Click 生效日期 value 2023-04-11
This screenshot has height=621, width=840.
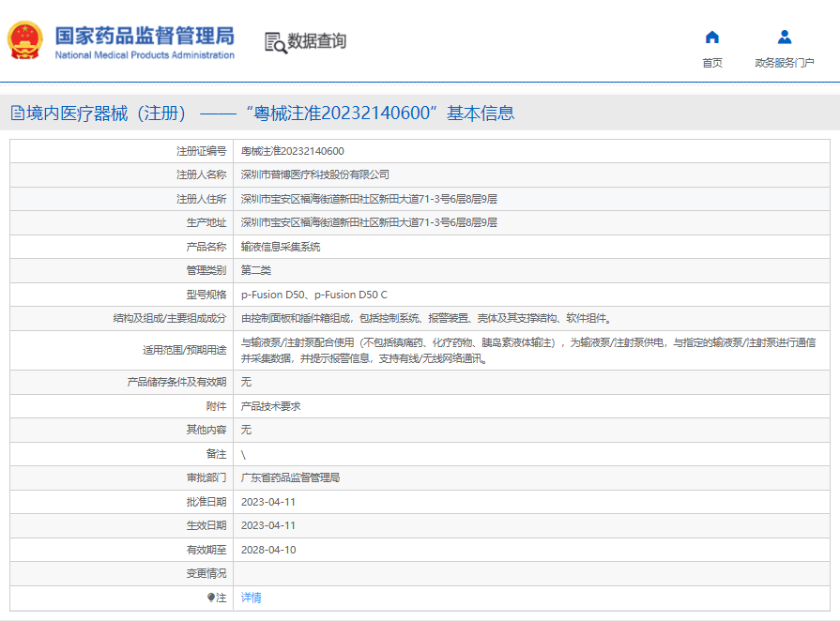point(267,525)
